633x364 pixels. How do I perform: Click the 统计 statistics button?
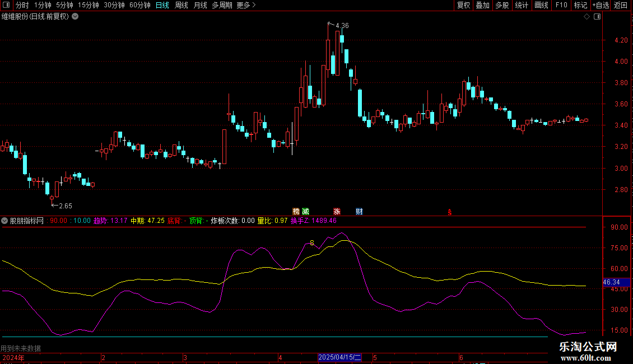(x=522, y=5)
